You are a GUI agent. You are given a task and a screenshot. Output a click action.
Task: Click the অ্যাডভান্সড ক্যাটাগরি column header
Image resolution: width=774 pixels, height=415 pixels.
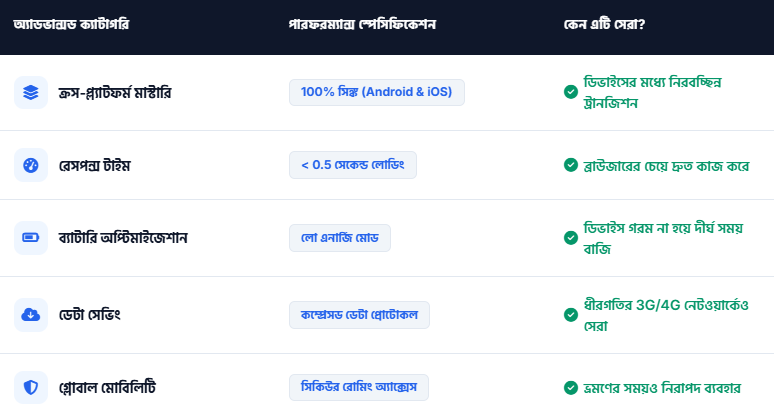71,23
